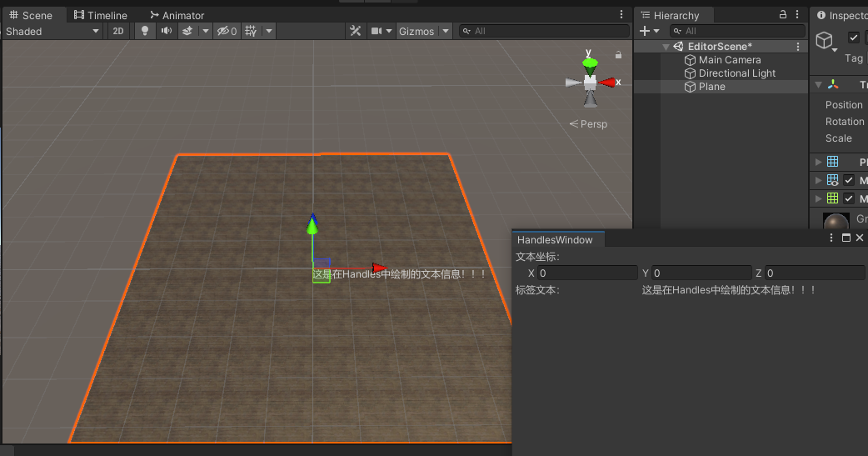Switch to the Scene tab
This screenshot has height=456, width=868.
pyautogui.click(x=31, y=15)
